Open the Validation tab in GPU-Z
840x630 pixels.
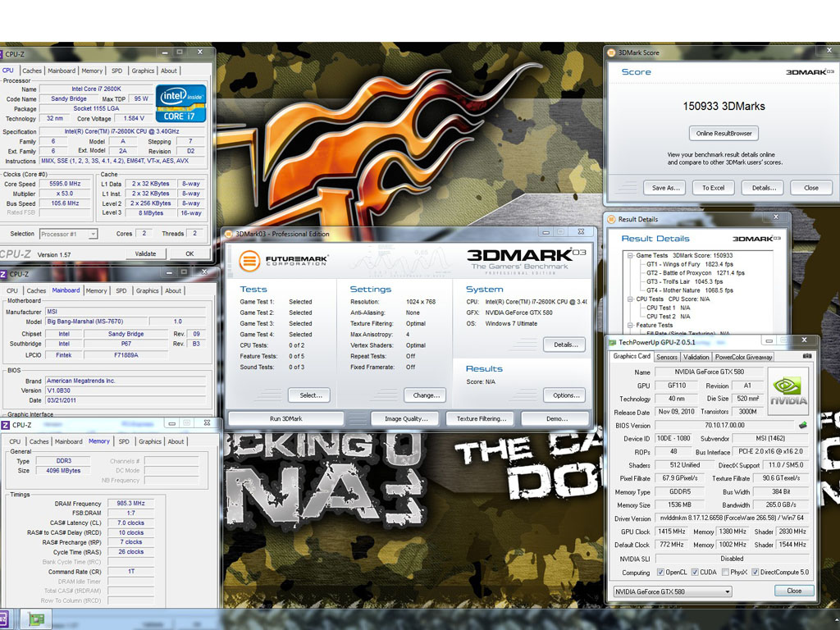click(x=696, y=357)
